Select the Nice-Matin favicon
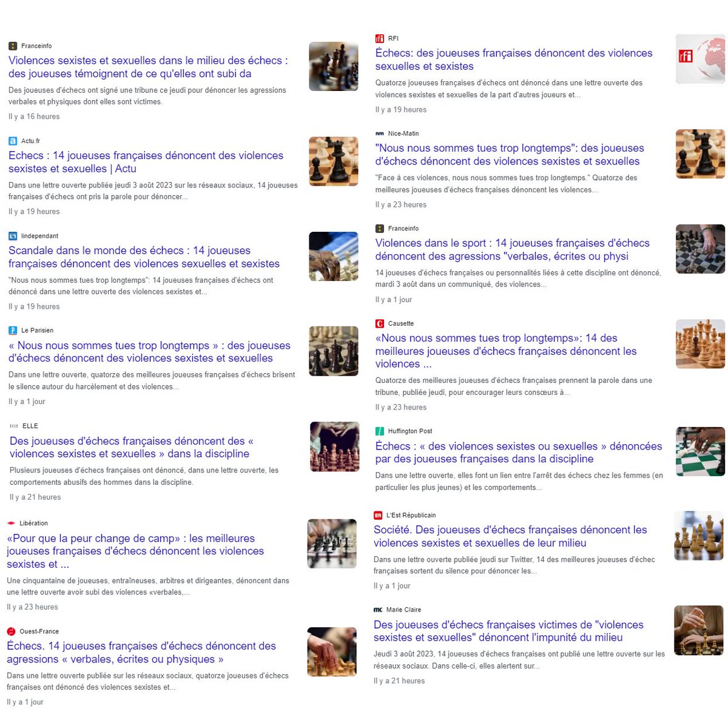 (380, 133)
